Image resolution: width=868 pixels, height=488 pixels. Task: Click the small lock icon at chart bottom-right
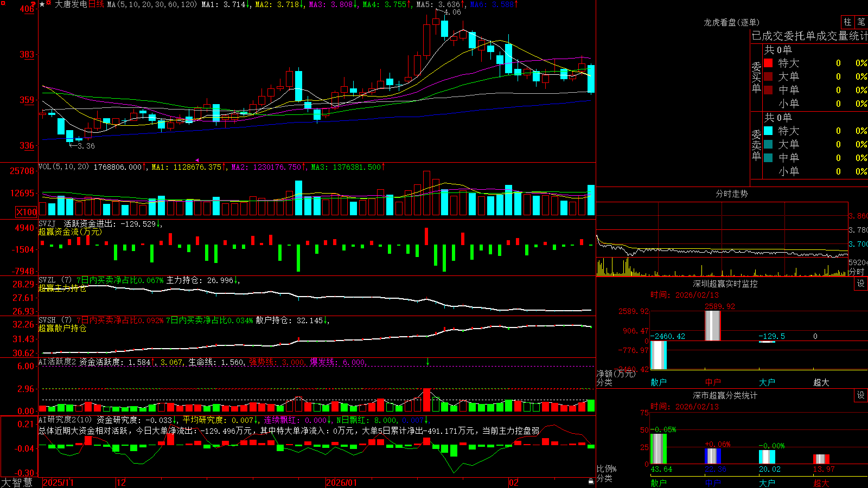(x=591, y=481)
